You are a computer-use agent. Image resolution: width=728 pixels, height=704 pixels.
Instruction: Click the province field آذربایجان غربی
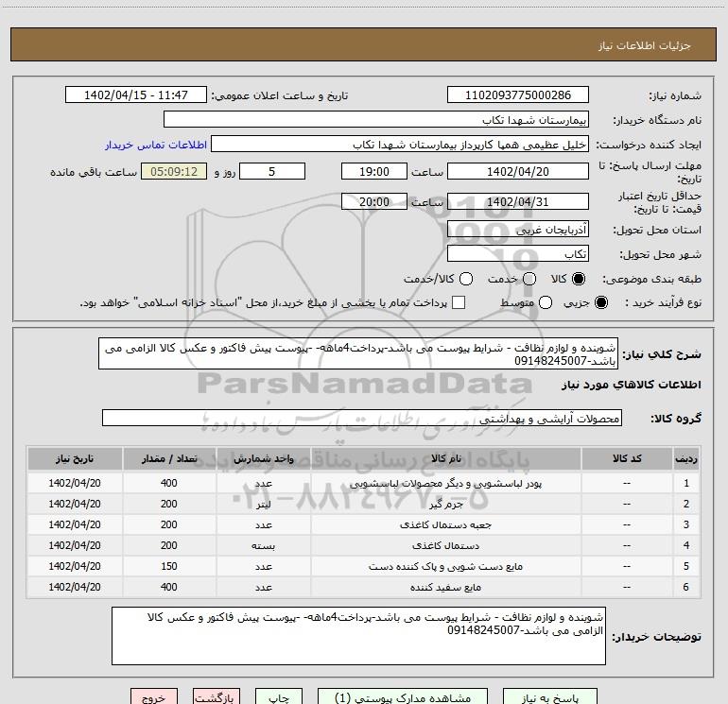518,229
